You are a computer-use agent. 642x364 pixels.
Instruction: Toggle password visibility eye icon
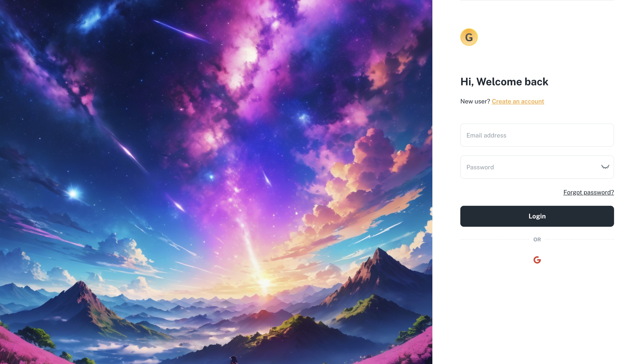coord(605,167)
